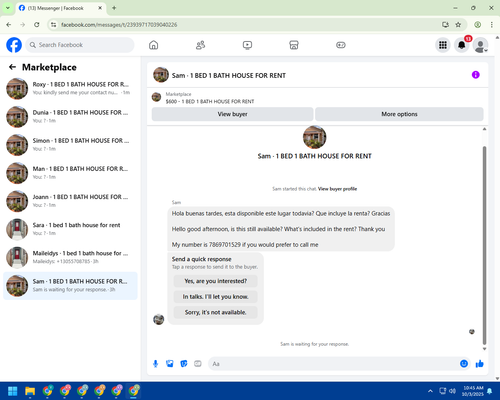This screenshot has height=400, width=500.
Task: Select the Messenger | Facebook tab
Action: [61, 8]
